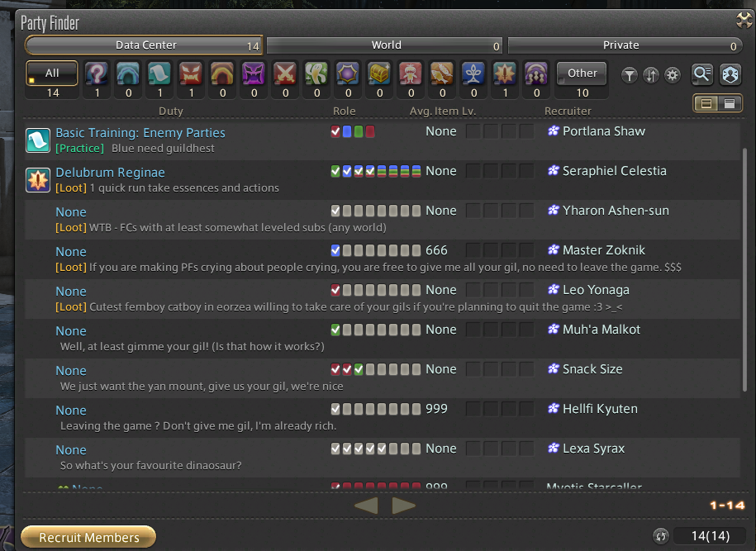This screenshot has height=551, width=756.
Task: Go to the next page arrow
Action: (x=403, y=506)
